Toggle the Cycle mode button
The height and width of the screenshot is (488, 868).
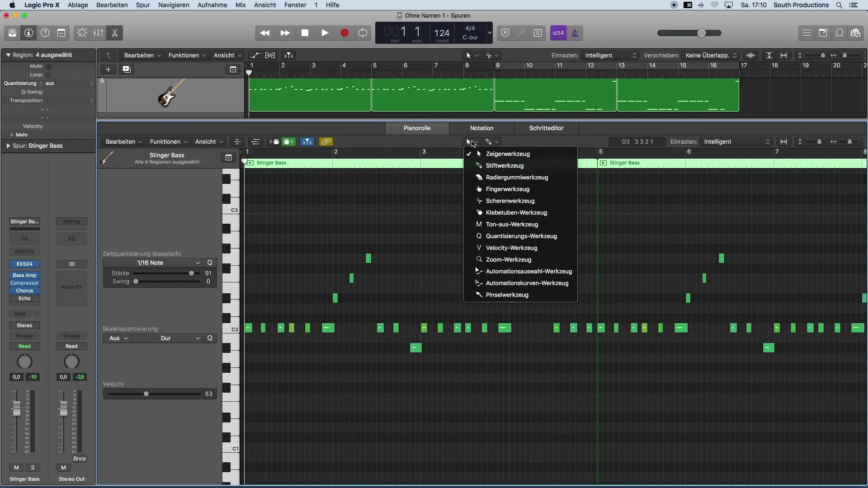(363, 33)
